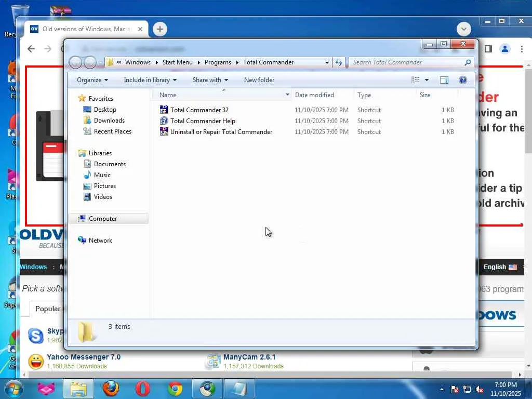This screenshot has height=399, width=532.
Task: Select Computer in navigation pane
Action: click(x=103, y=219)
